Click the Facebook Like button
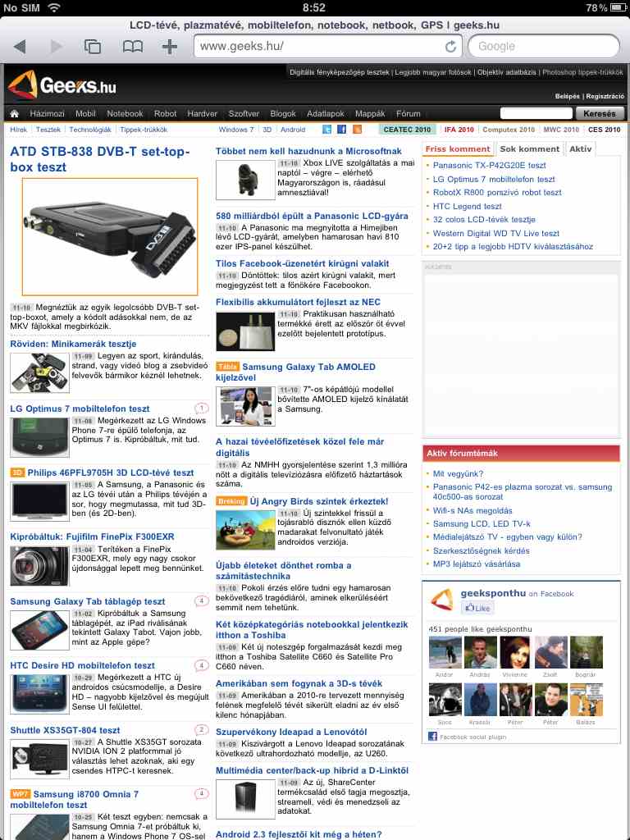This screenshot has width=630, height=840. point(477,608)
